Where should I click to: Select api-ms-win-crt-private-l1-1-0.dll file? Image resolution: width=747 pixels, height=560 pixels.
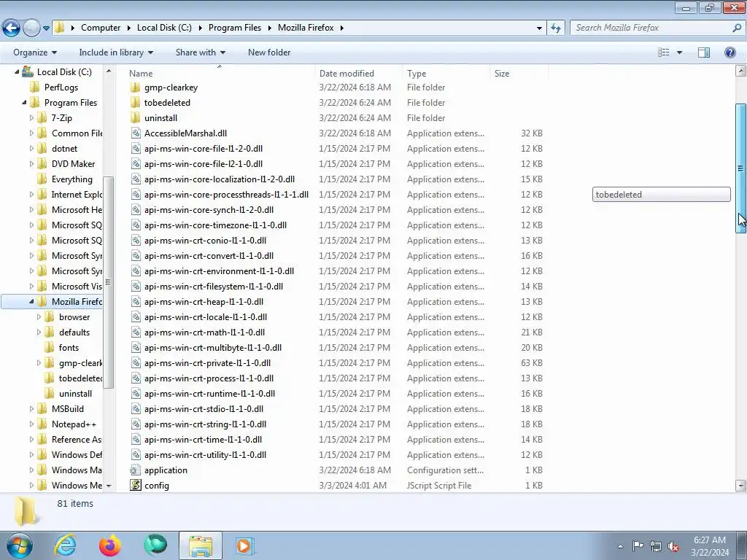tap(207, 363)
